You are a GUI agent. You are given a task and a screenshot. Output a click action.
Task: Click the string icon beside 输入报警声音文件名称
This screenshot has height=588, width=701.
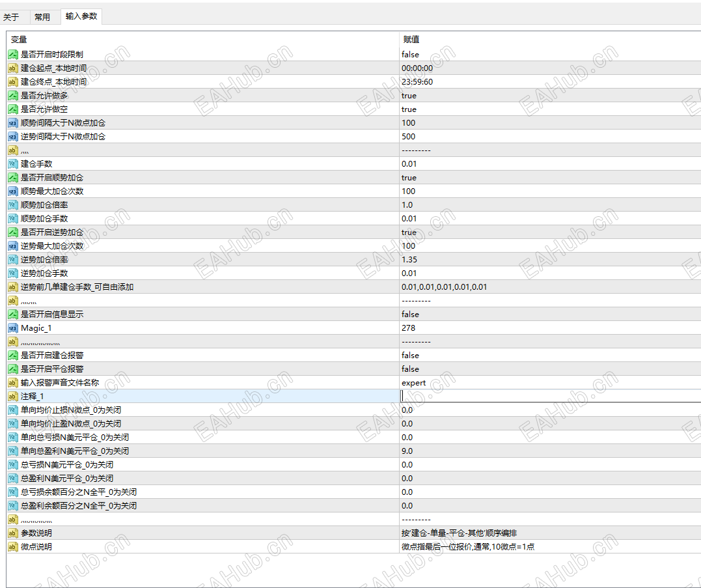point(13,383)
